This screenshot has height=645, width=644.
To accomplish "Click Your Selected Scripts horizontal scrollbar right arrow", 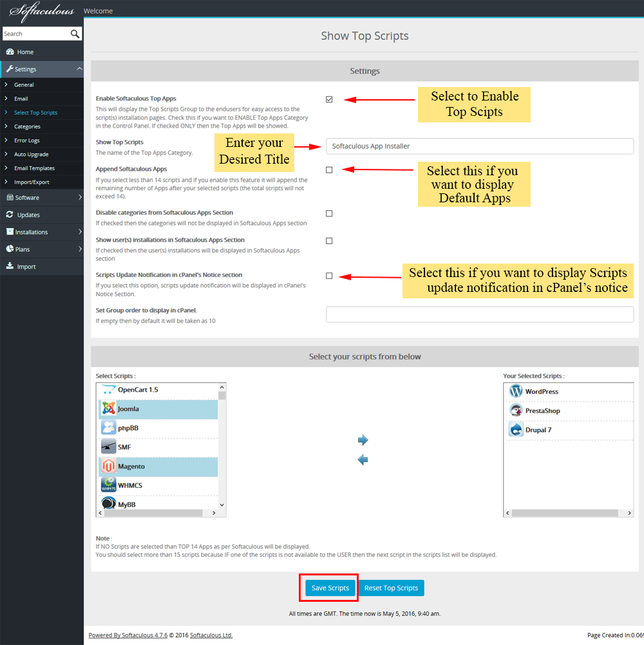I will pos(629,513).
